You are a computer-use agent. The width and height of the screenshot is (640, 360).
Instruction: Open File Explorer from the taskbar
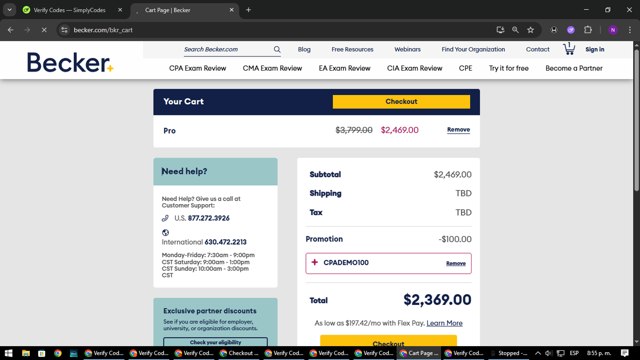pos(26,353)
